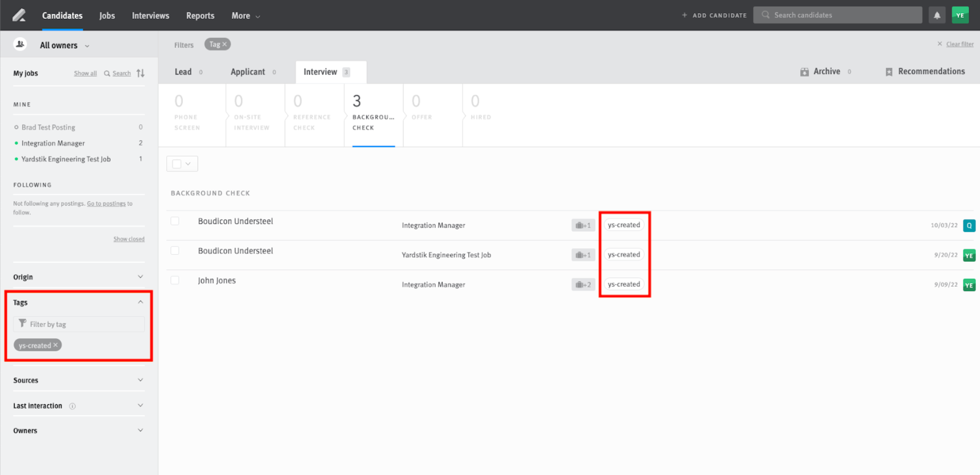Collapse the Tags filter section
The width and height of the screenshot is (980, 475).
pyautogui.click(x=79, y=303)
